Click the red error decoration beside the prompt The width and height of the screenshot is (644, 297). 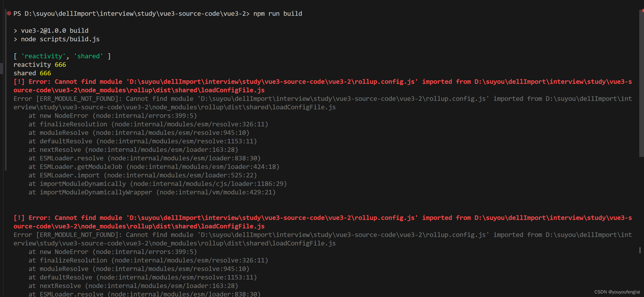click(x=9, y=13)
